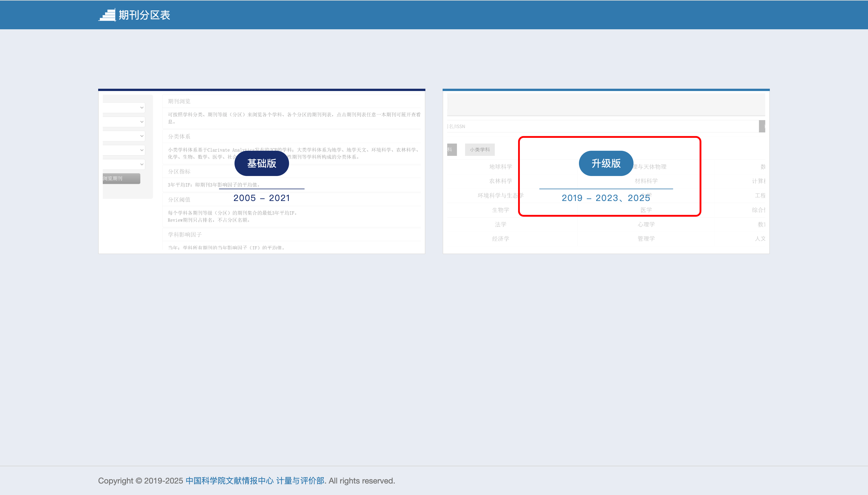
Task: Select 农林科学 subject category
Action: tap(500, 181)
